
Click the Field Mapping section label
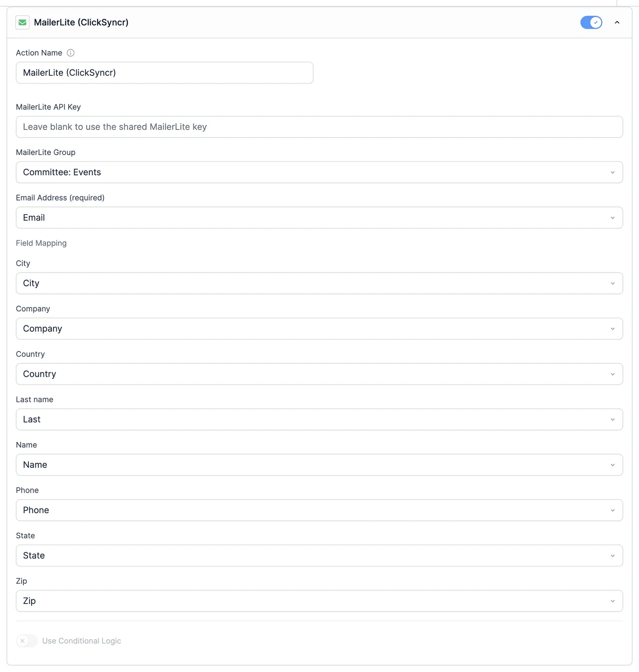[x=41, y=243]
